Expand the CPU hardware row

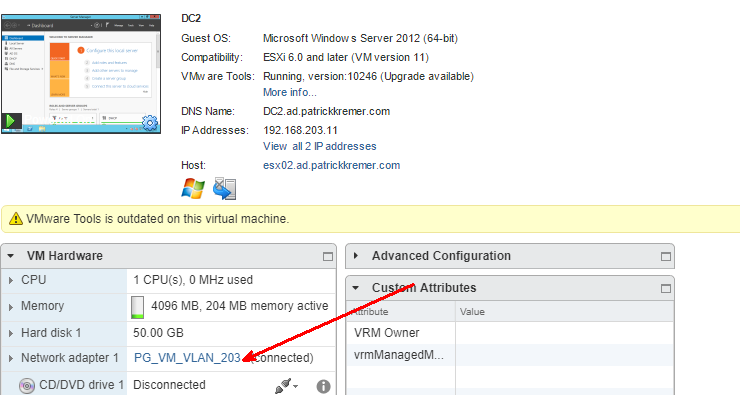10,280
